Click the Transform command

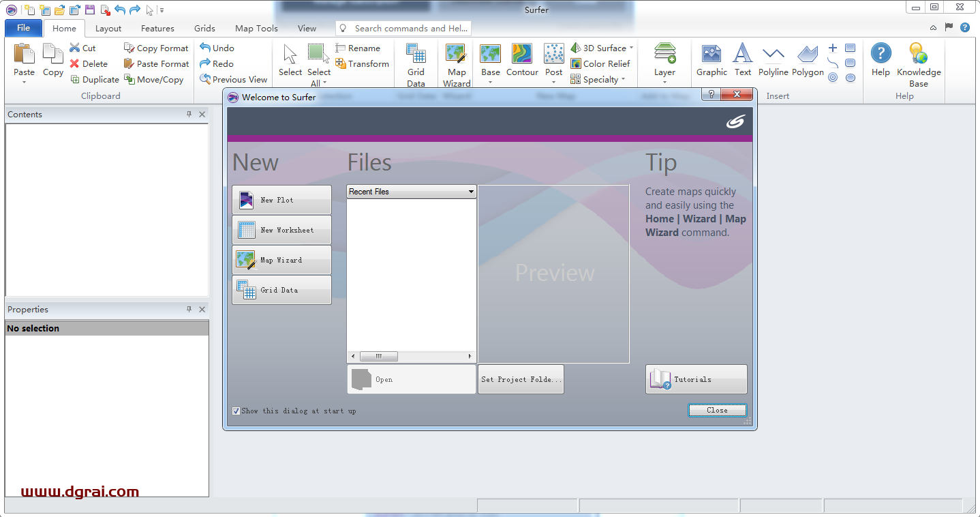tap(362, 63)
